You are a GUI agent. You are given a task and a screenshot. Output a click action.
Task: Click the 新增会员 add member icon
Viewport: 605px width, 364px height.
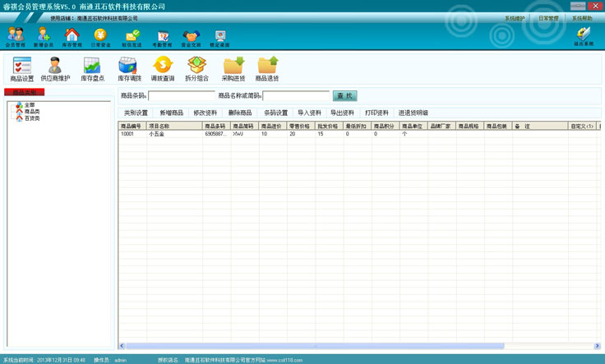(44, 37)
